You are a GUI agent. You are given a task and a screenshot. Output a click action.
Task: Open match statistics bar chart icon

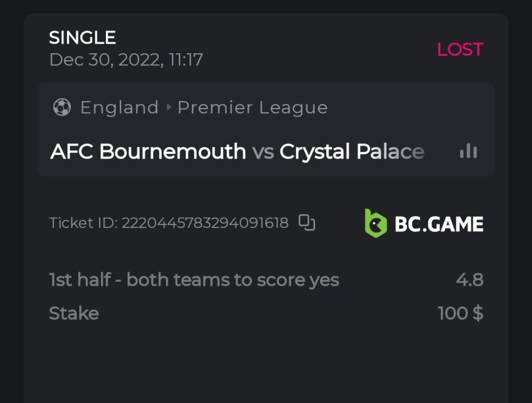(x=468, y=152)
